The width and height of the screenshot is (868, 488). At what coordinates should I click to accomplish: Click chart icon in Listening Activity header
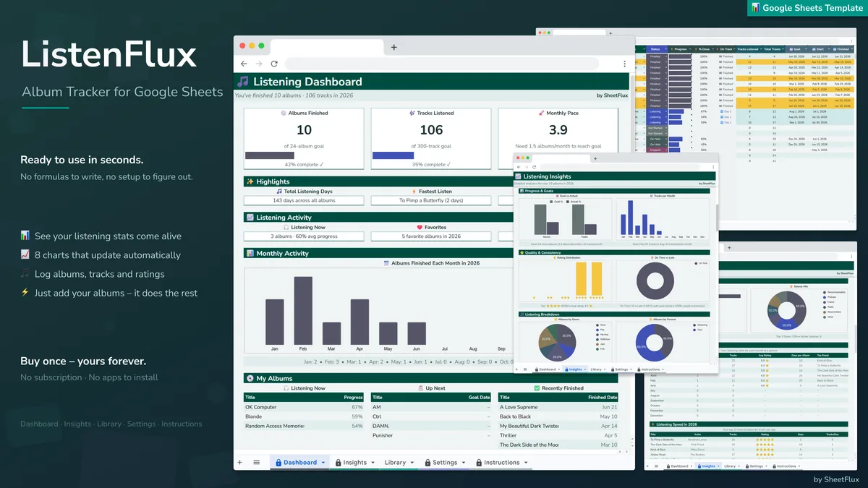(250, 217)
